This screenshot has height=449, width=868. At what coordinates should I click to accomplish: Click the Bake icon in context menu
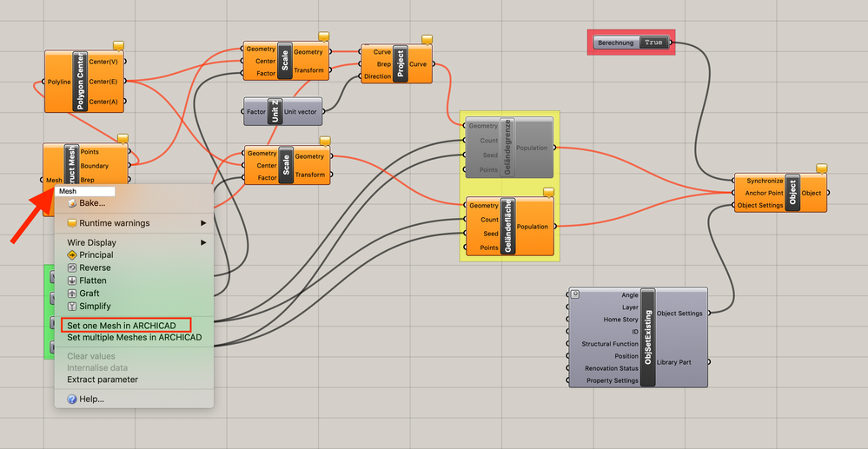[72, 204]
